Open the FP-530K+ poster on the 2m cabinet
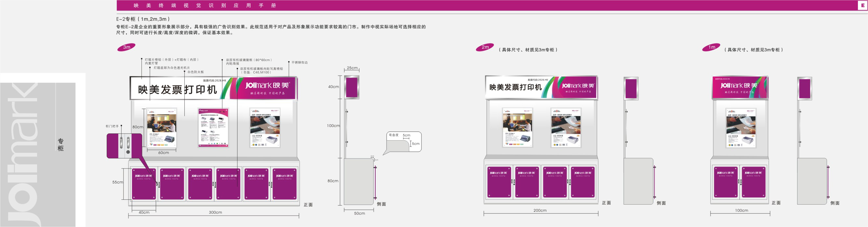The image size is (868, 227). [x=517, y=127]
